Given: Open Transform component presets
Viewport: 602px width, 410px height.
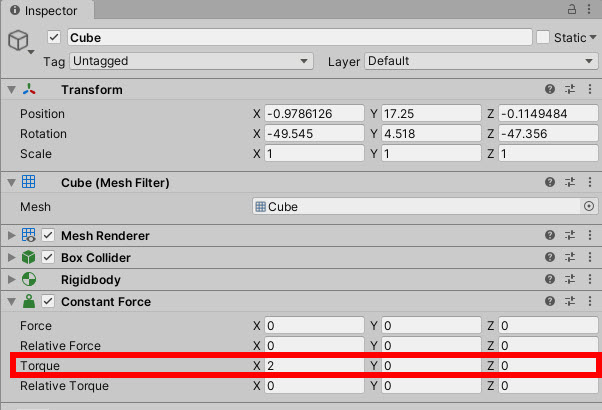Looking at the screenshot, I should (x=570, y=89).
